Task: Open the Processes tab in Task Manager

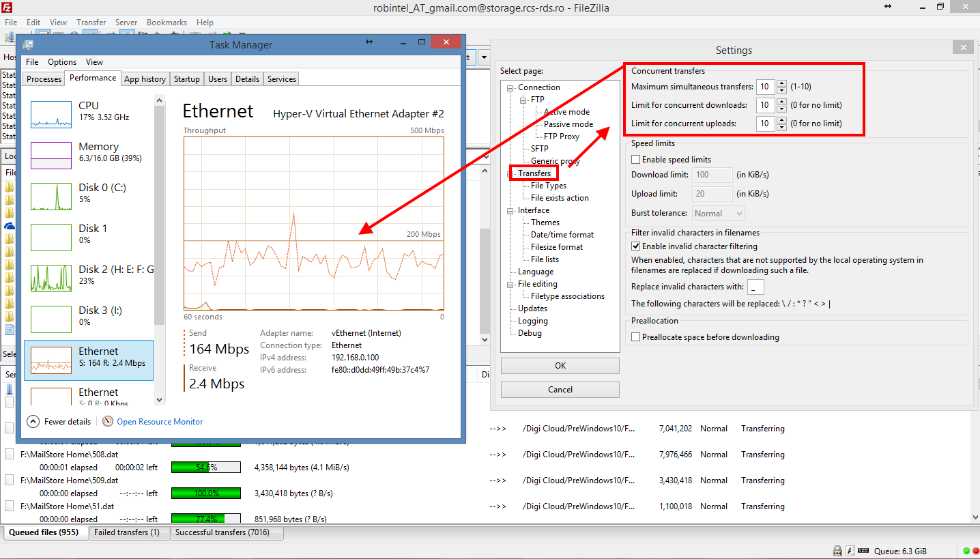Action: tap(44, 79)
